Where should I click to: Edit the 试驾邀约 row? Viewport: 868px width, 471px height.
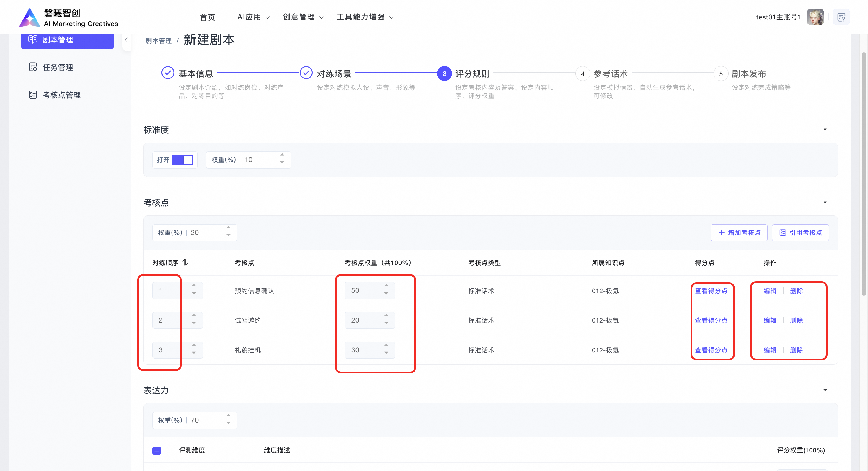tap(770, 320)
